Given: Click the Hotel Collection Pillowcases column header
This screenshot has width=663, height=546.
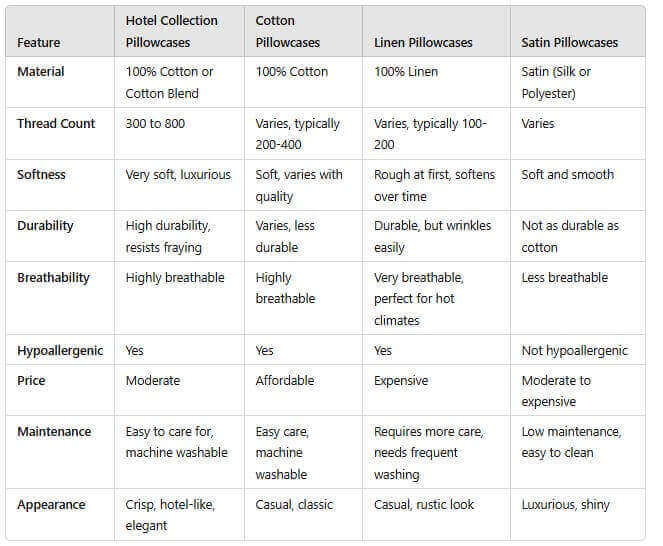Looking at the screenshot, I should pos(171,31).
